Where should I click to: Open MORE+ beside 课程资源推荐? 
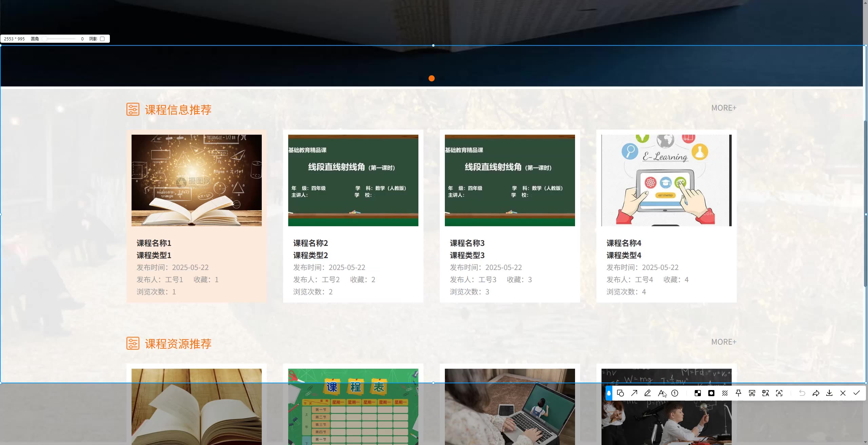pyautogui.click(x=724, y=342)
